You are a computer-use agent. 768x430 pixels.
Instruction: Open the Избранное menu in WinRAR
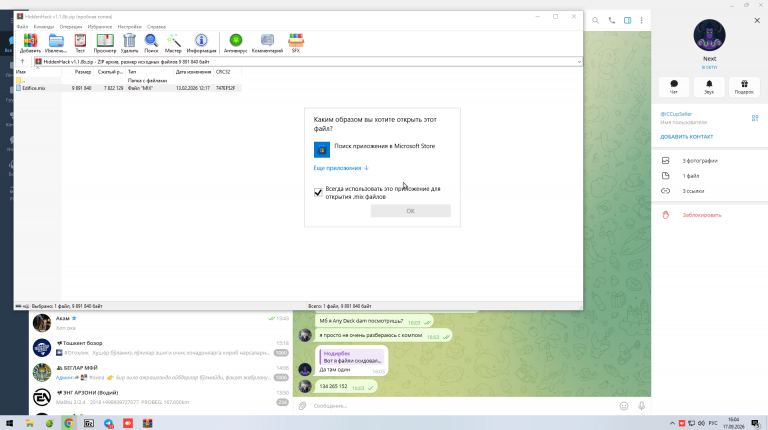(x=99, y=27)
